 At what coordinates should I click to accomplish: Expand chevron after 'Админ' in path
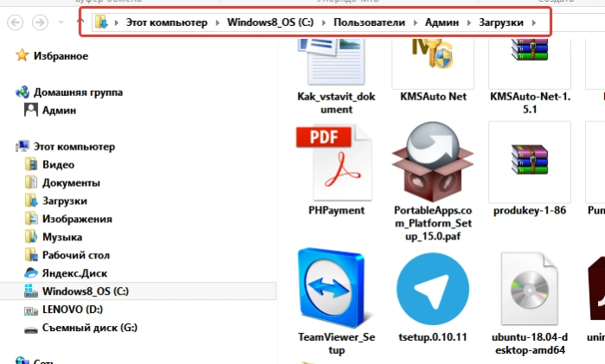(x=469, y=22)
